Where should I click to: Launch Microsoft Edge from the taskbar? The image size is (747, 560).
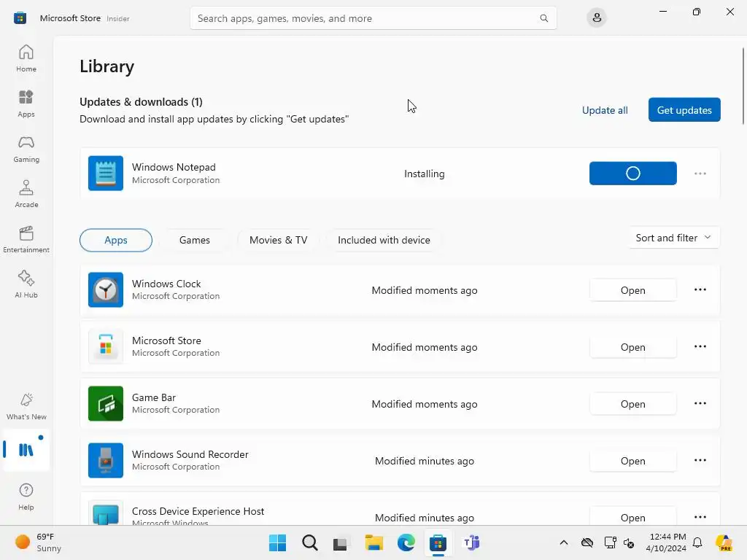[x=406, y=542]
